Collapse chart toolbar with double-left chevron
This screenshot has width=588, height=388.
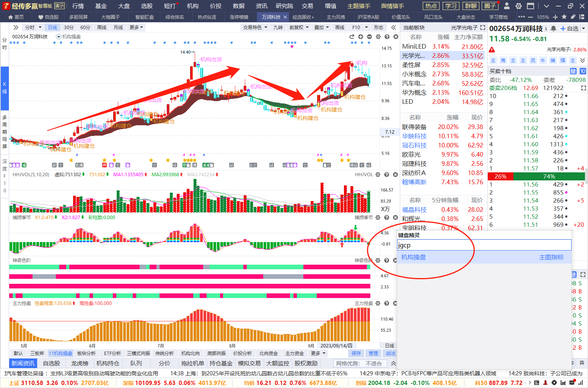[394, 28]
